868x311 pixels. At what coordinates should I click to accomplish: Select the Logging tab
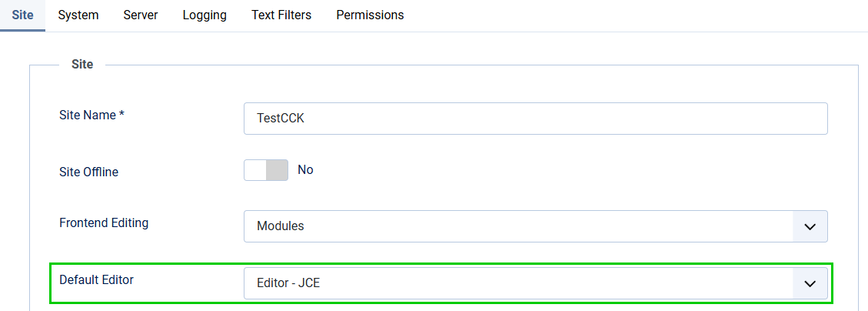tap(205, 15)
